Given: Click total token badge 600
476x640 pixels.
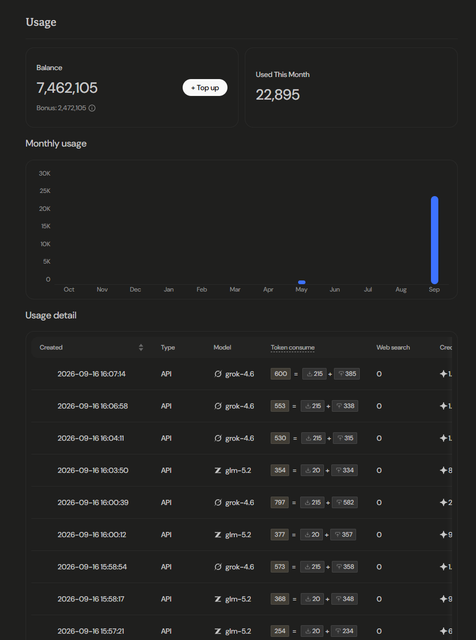Looking at the screenshot, I should tap(280, 374).
